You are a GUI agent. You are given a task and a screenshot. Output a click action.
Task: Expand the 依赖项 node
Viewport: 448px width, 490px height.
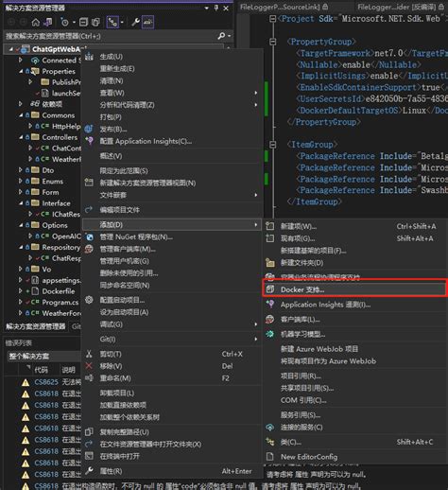point(21,104)
